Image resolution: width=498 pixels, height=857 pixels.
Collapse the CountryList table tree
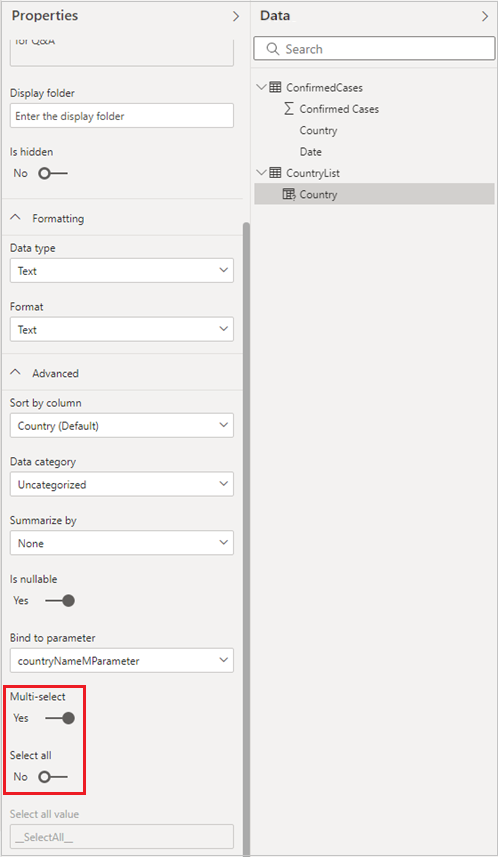[261, 173]
